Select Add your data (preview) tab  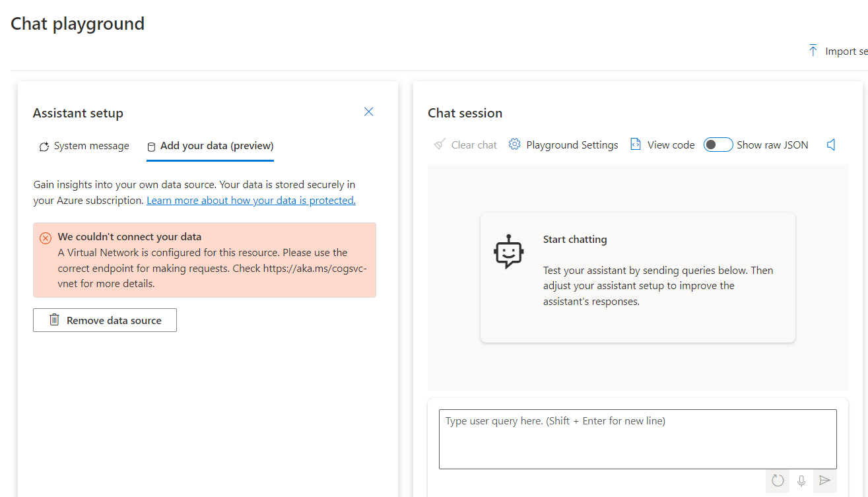(x=210, y=146)
